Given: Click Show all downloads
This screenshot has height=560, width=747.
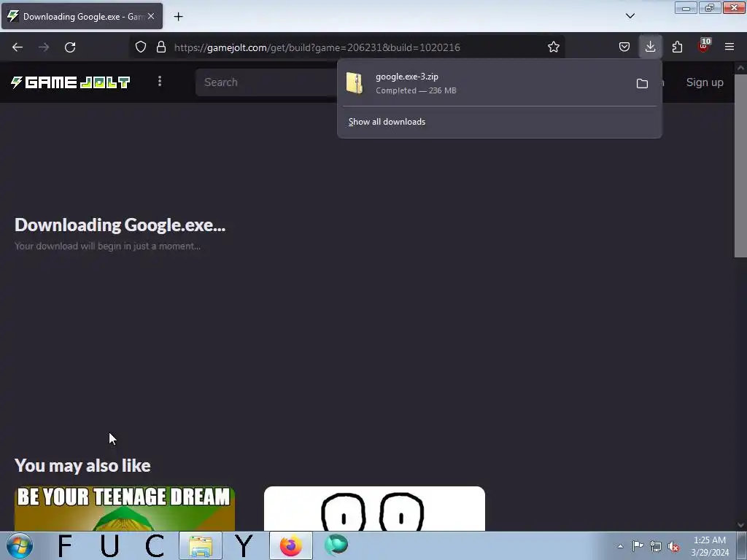Looking at the screenshot, I should pos(387,122).
